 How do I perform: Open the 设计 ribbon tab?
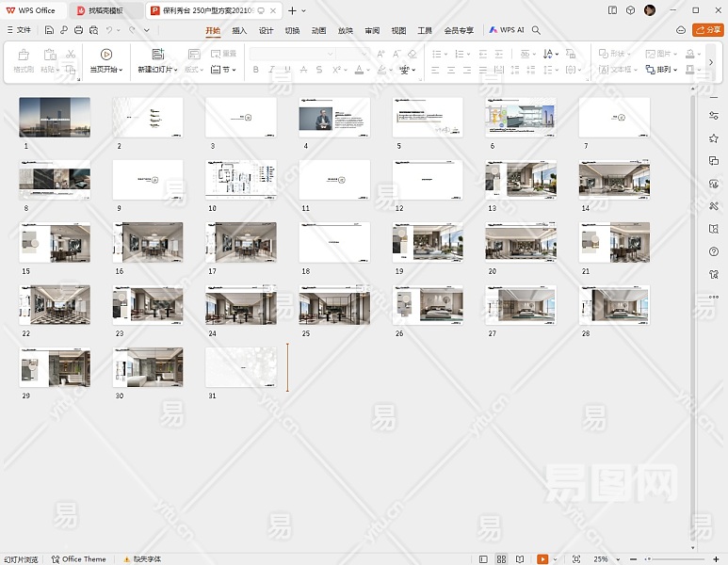pyautogui.click(x=266, y=30)
